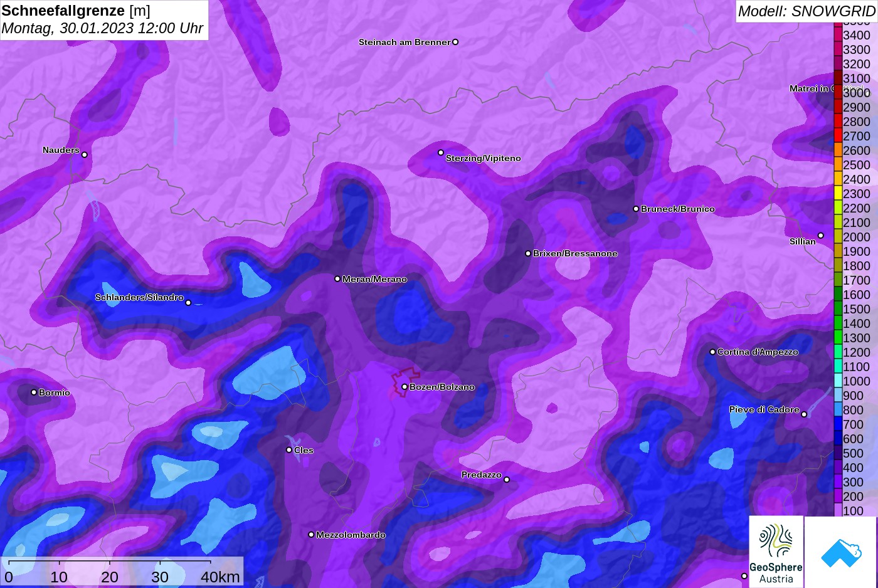Click the 1500 m green legend swatch
Screen dimensions: 878x588
(838, 308)
